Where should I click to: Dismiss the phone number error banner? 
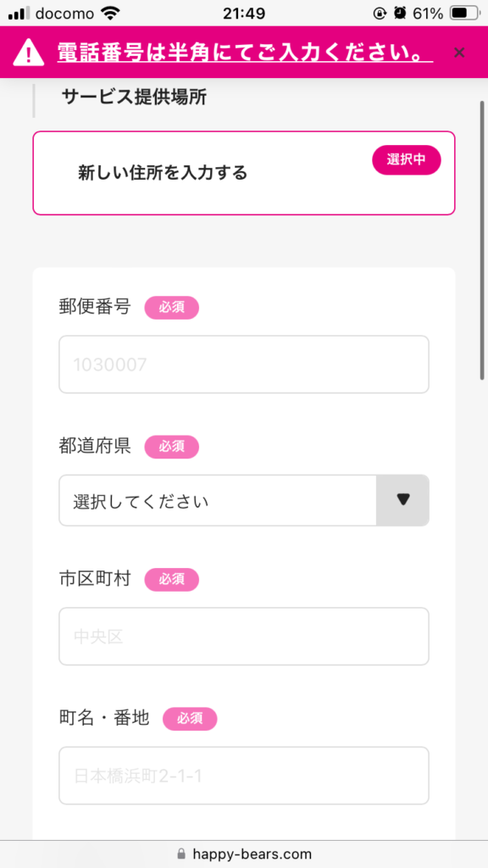click(x=458, y=53)
